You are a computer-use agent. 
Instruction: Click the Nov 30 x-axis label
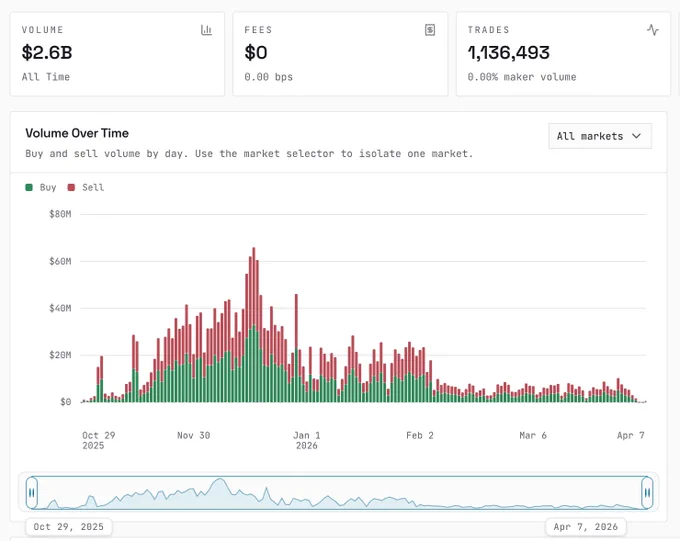pyautogui.click(x=193, y=435)
